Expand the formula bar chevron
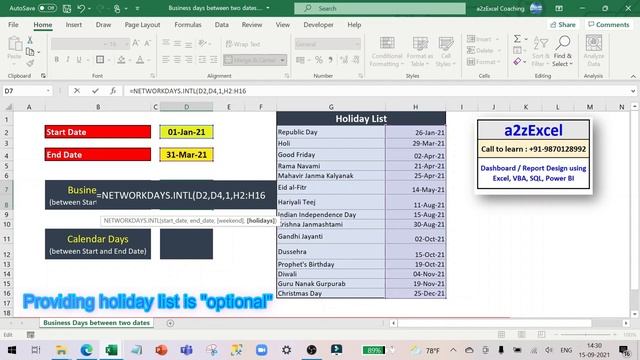Screen dimensions: 640x360 (633, 91)
